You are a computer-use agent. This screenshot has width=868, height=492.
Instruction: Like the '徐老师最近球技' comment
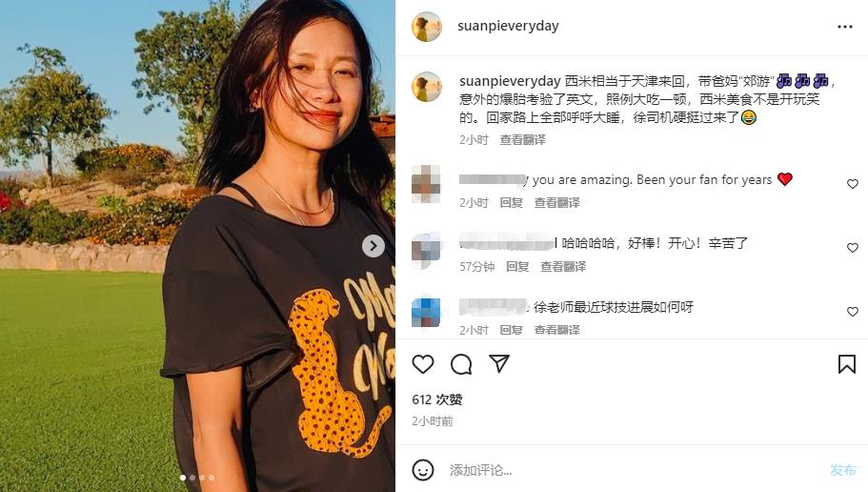[853, 312]
